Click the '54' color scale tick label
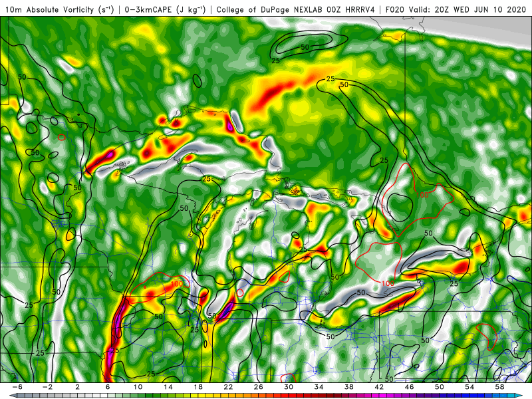The width and height of the screenshot is (532, 399). click(x=469, y=387)
